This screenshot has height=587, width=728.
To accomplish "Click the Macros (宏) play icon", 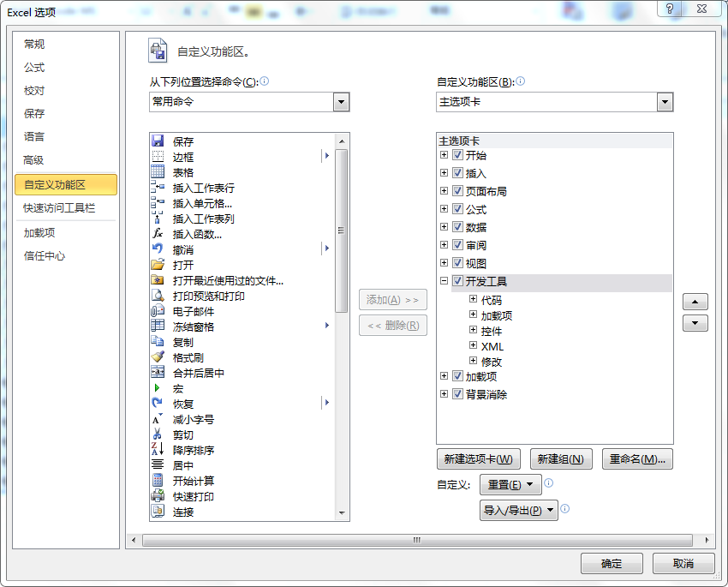I will tap(158, 388).
